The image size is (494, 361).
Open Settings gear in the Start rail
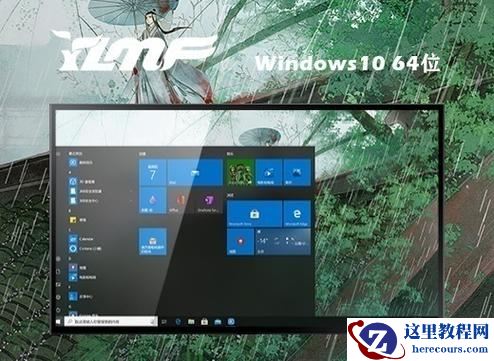(x=58, y=297)
